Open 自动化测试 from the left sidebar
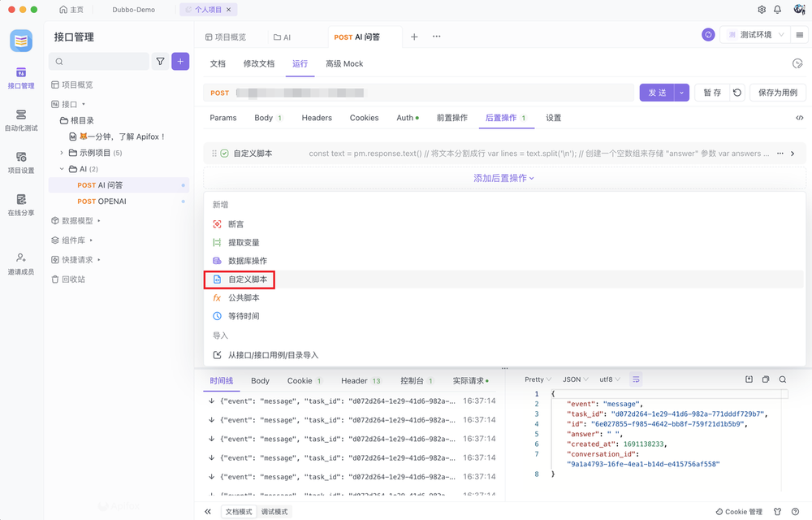This screenshot has height=520, width=812. 22,120
